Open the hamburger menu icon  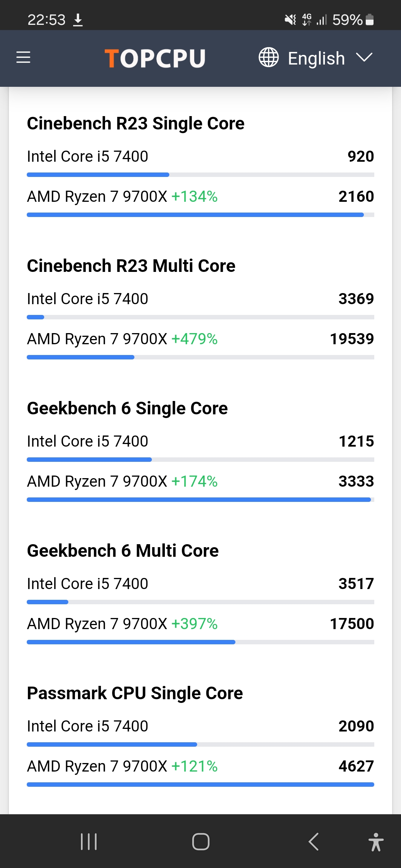coord(23,57)
